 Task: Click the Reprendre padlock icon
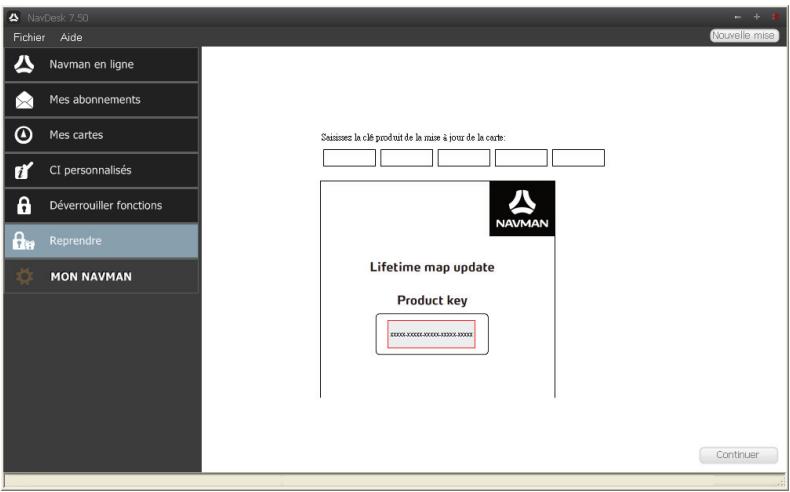pos(24,241)
